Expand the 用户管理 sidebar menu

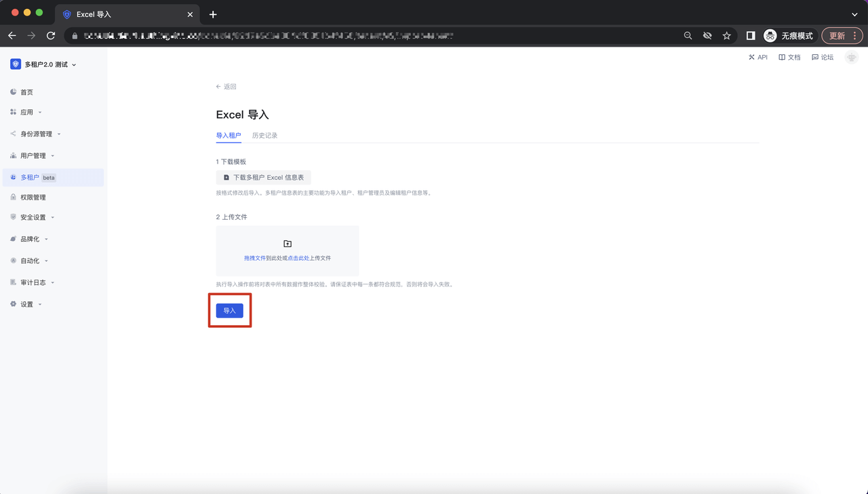[x=33, y=155]
